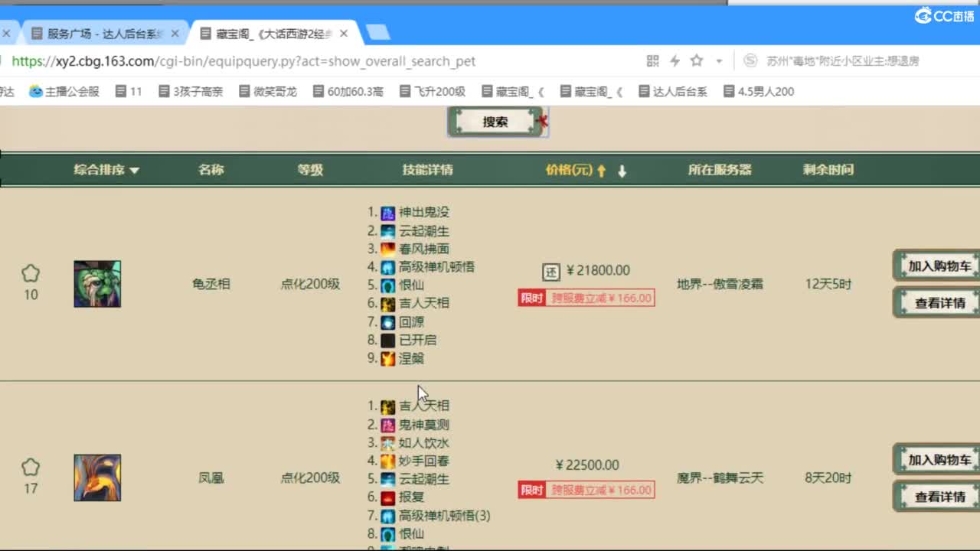
Task: Click the address bar URL
Action: [243, 61]
